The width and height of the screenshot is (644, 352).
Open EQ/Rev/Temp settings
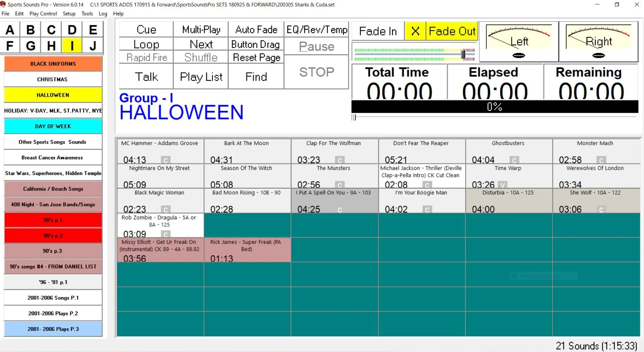coord(316,29)
